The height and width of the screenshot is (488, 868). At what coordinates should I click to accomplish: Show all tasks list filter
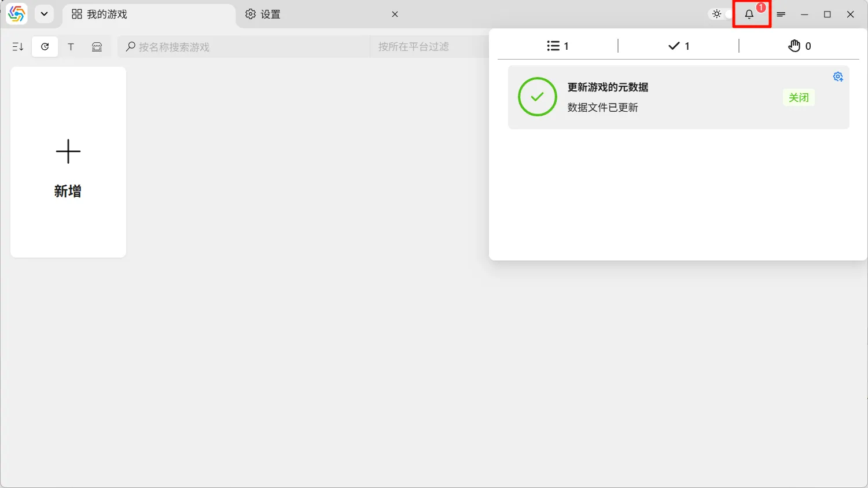point(558,46)
